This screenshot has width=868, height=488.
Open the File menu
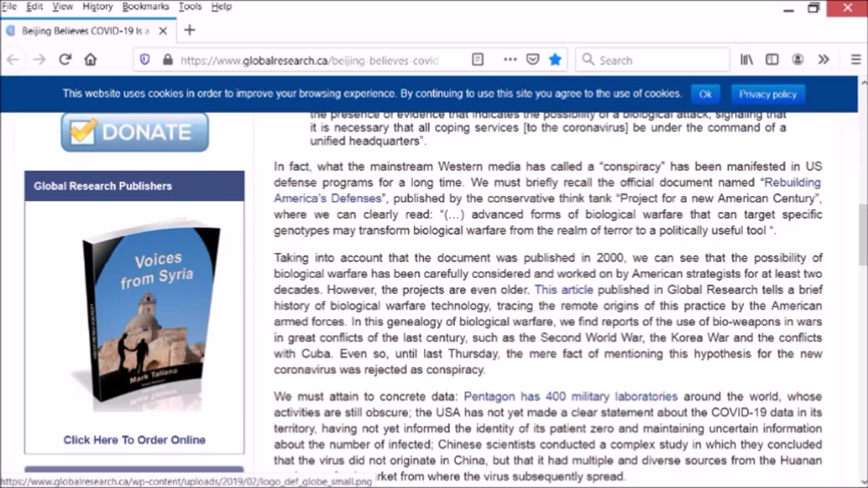click(x=9, y=6)
